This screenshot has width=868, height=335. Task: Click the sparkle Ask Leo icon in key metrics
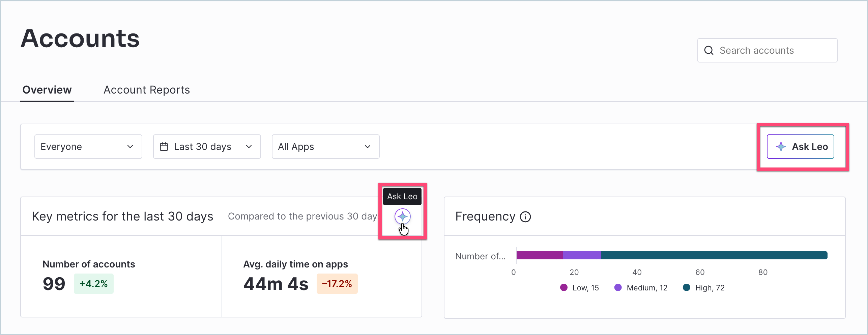click(402, 216)
